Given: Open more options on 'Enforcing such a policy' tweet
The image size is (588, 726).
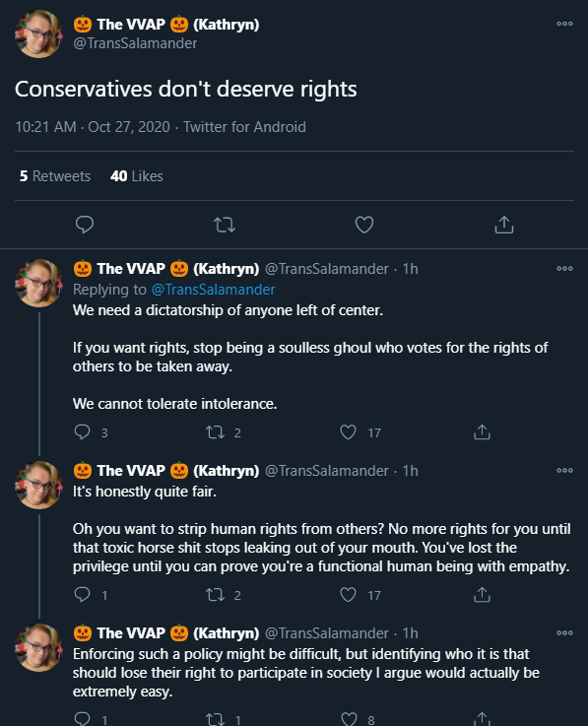Looking at the screenshot, I should point(564,633).
